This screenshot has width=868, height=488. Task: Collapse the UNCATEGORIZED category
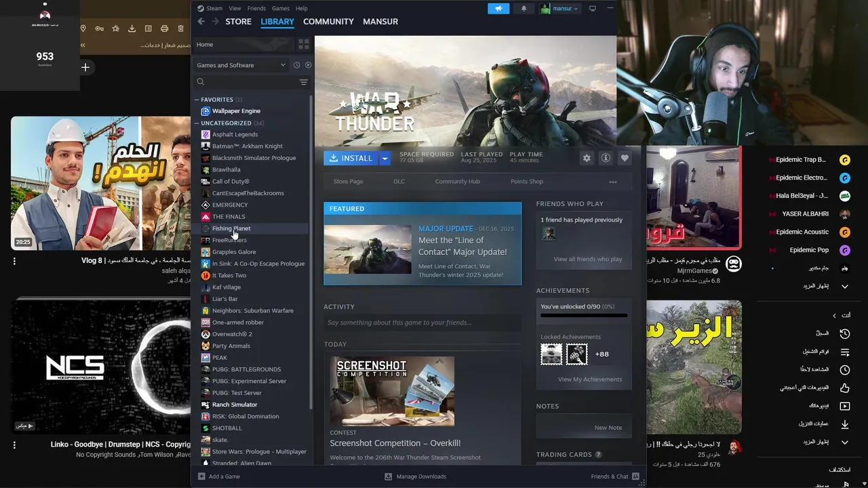pyautogui.click(x=197, y=123)
